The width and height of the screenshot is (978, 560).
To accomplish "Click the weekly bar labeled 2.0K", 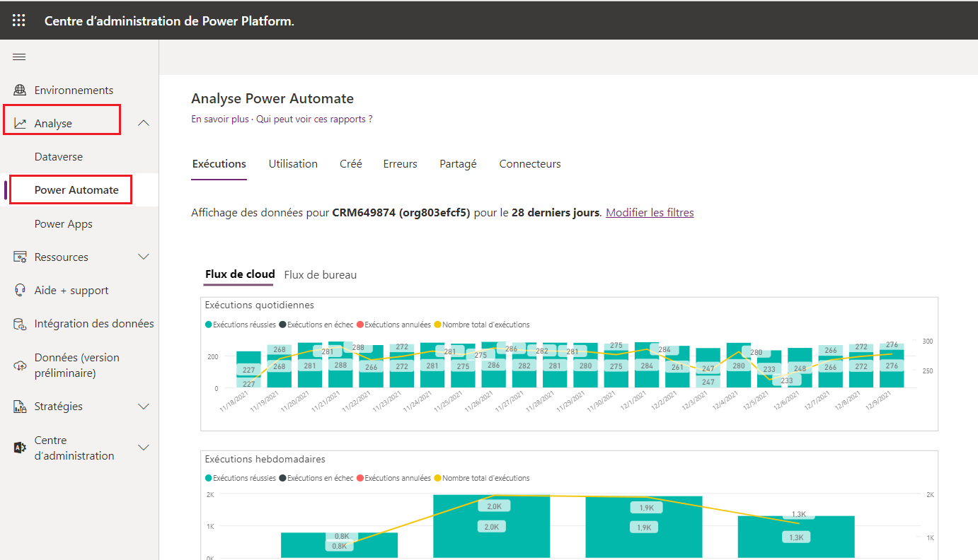I will click(491, 527).
